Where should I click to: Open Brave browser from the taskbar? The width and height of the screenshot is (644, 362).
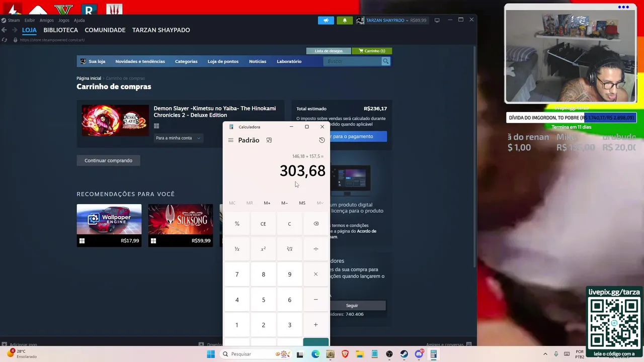coord(345,354)
